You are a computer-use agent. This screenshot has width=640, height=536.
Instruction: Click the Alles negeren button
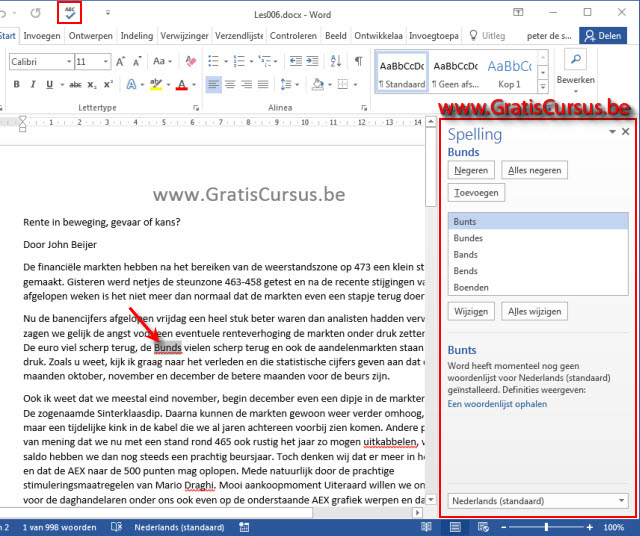(534, 170)
